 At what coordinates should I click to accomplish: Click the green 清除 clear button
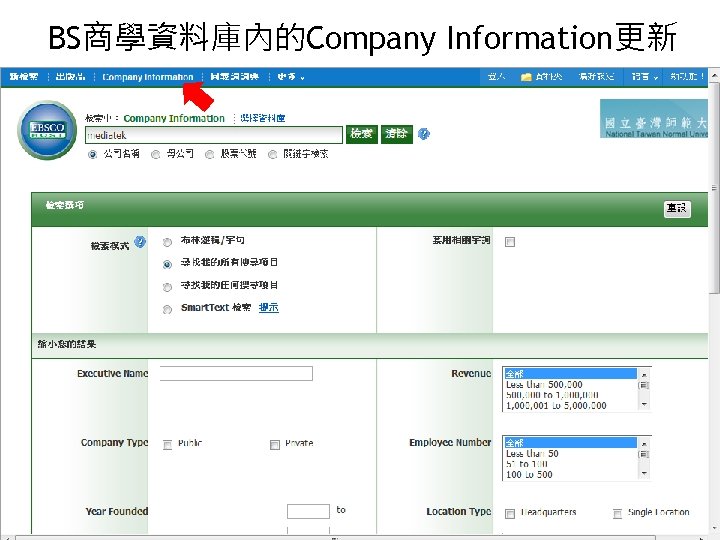397,134
